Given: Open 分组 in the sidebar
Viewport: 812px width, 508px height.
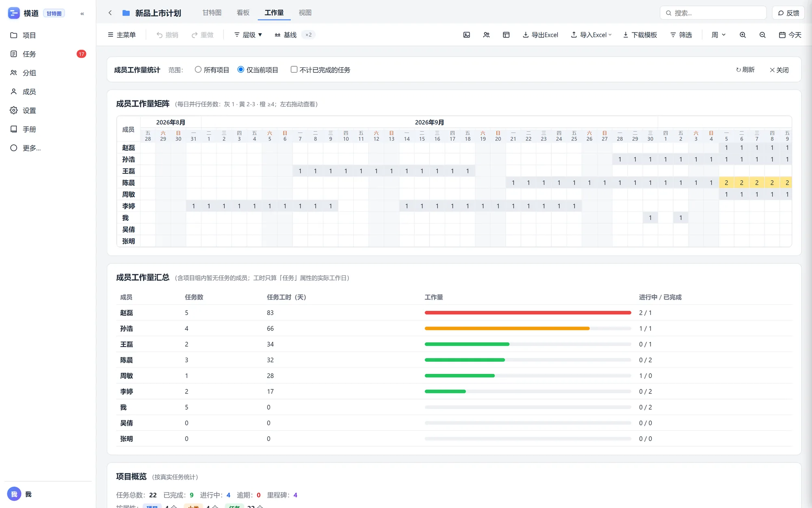Looking at the screenshot, I should click(48, 73).
